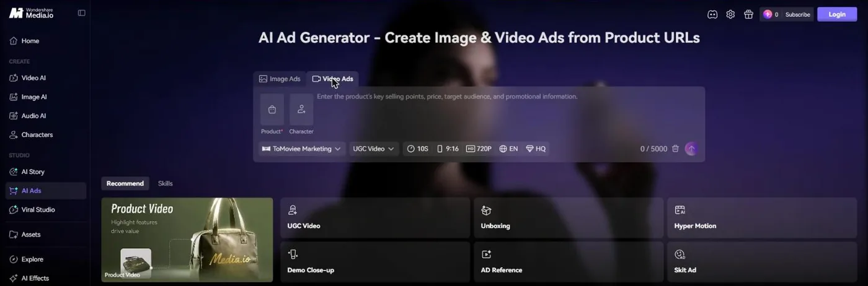Viewport: 868px width, 286px height.
Task: Change the 720P resolution setting
Action: pos(479,149)
